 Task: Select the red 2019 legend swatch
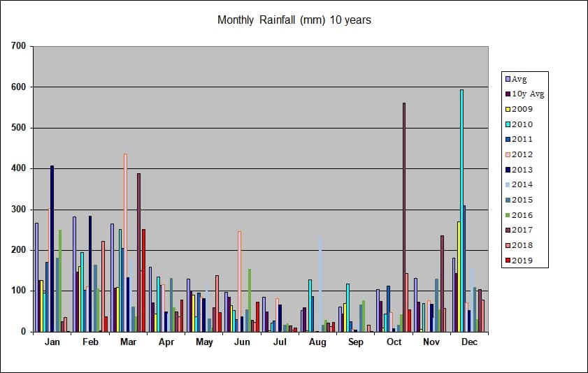[508, 261]
